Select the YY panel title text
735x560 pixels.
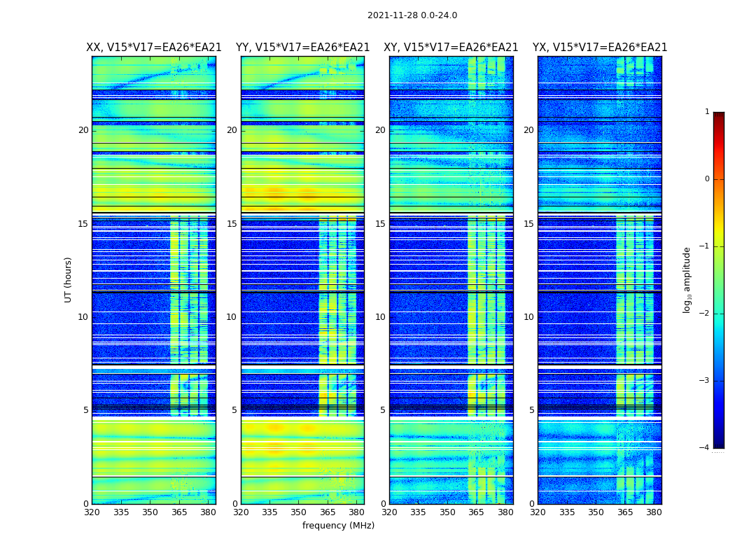[x=302, y=48]
